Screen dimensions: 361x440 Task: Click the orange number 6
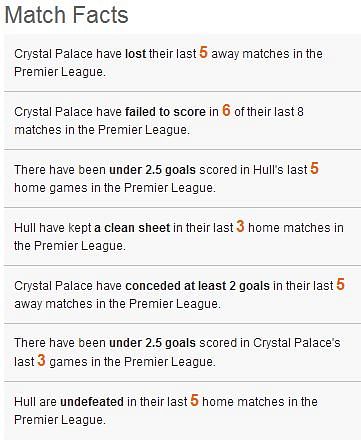(226, 110)
